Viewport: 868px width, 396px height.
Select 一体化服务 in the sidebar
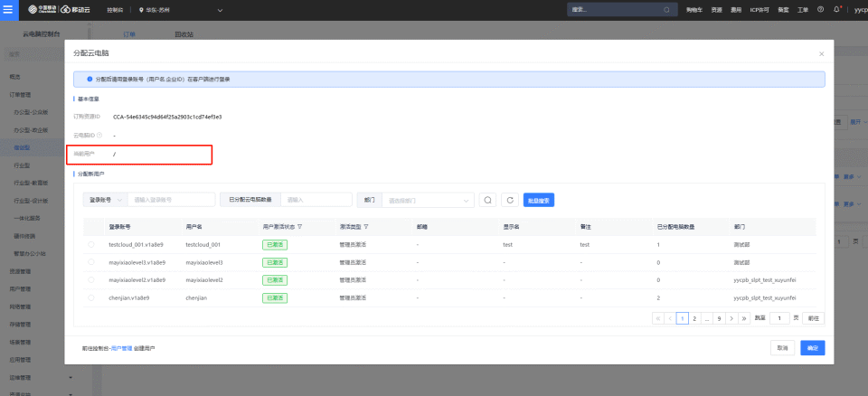tap(25, 218)
